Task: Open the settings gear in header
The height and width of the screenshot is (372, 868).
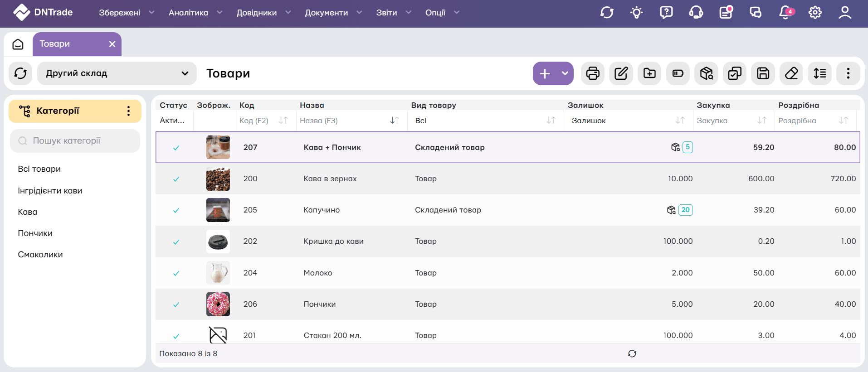Action: [815, 13]
